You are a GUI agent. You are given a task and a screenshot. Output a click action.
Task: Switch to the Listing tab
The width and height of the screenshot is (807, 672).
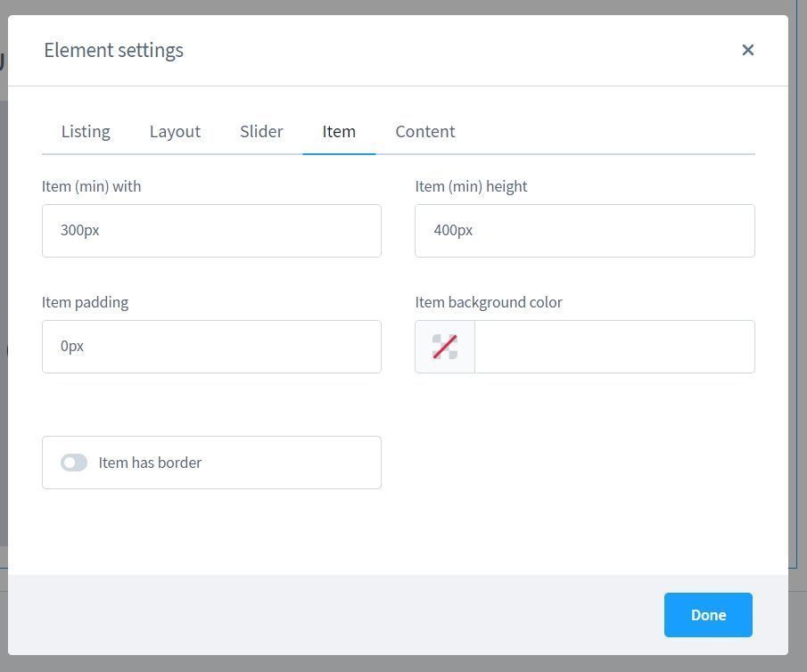86,132
